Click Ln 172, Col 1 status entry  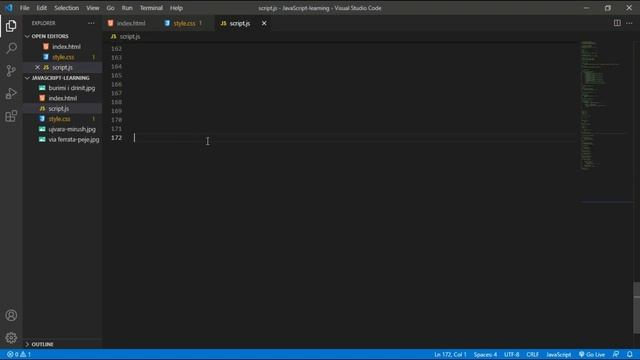(x=450, y=354)
